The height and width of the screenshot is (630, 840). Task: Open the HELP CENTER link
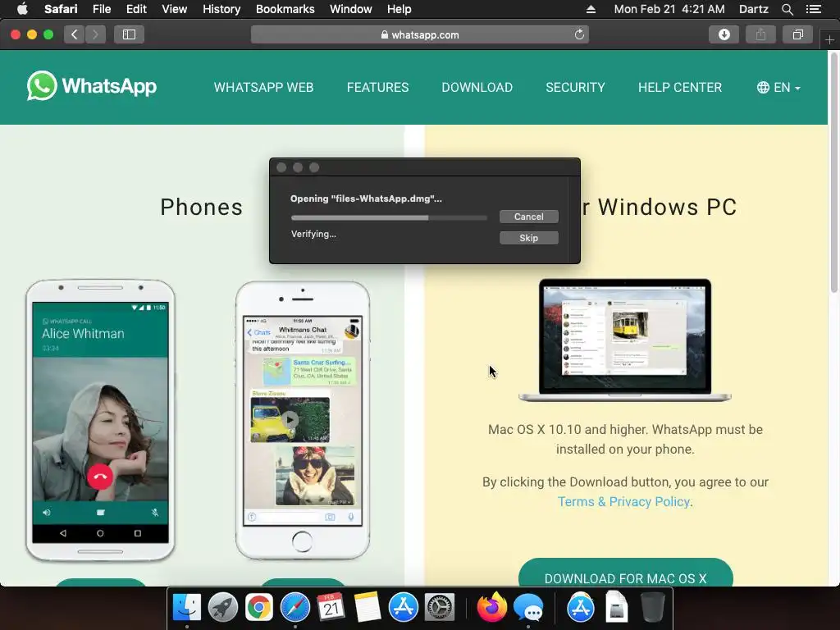680,87
